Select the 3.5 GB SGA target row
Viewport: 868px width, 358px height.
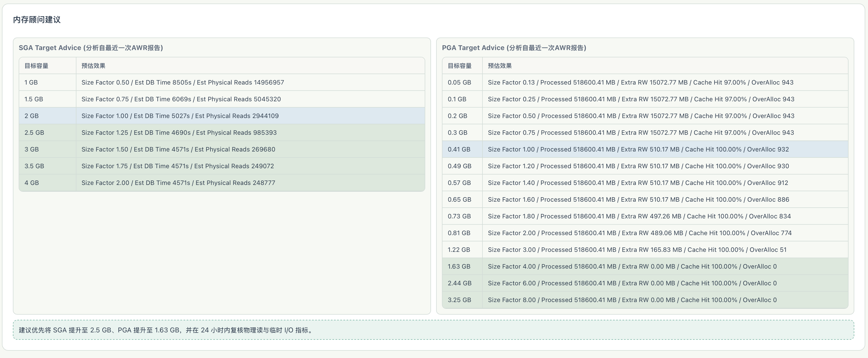222,166
